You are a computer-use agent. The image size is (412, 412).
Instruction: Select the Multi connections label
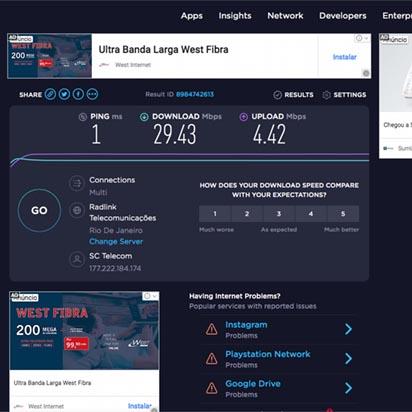(98, 192)
